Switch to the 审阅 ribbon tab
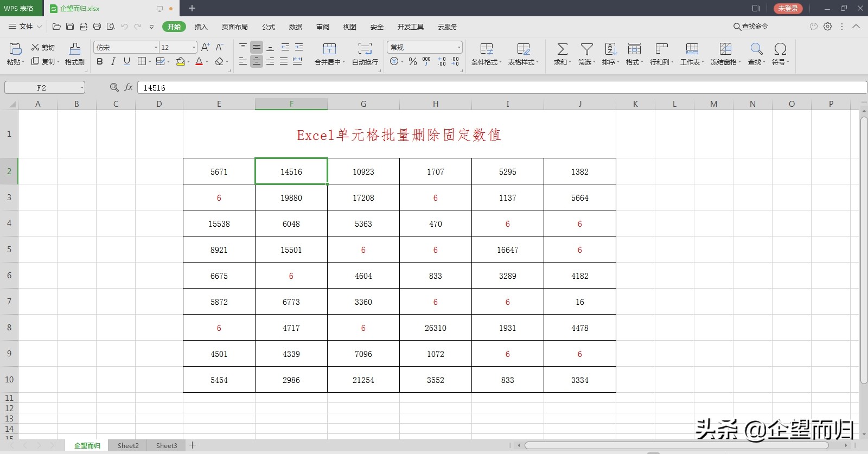This screenshot has height=454, width=868. [x=323, y=27]
